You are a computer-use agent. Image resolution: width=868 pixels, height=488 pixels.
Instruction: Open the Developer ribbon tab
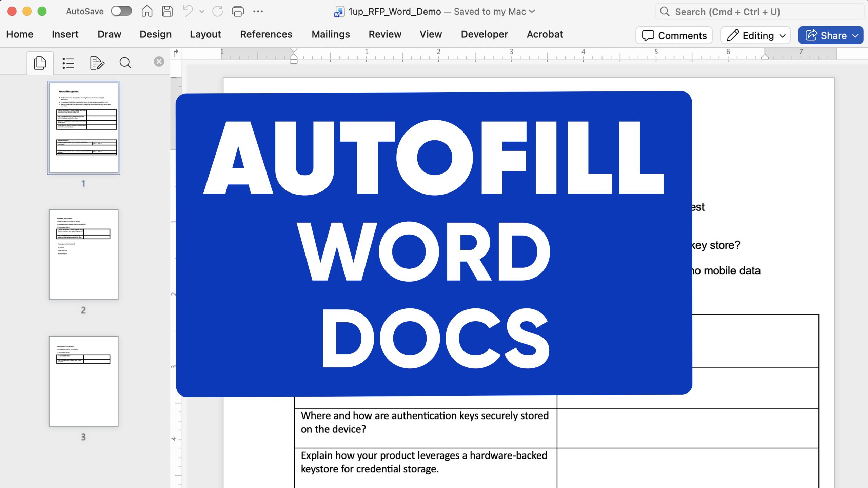click(484, 34)
